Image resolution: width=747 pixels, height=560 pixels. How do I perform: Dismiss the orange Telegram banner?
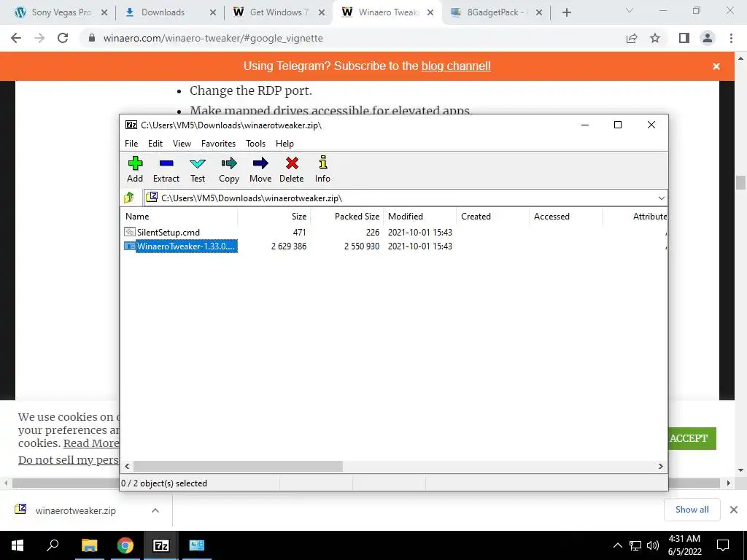pyautogui.click(x=716, y=66)
